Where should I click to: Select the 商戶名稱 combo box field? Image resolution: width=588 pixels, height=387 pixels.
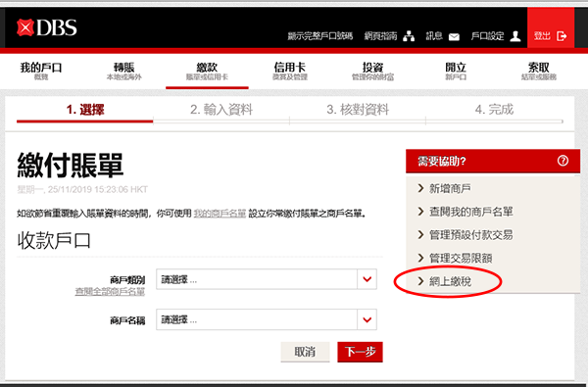(267, 319)
